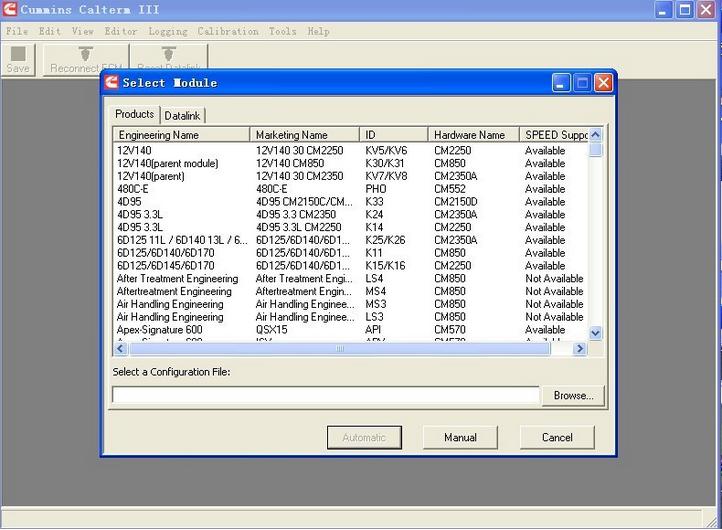Select the 12V140(parent) row

350,176
